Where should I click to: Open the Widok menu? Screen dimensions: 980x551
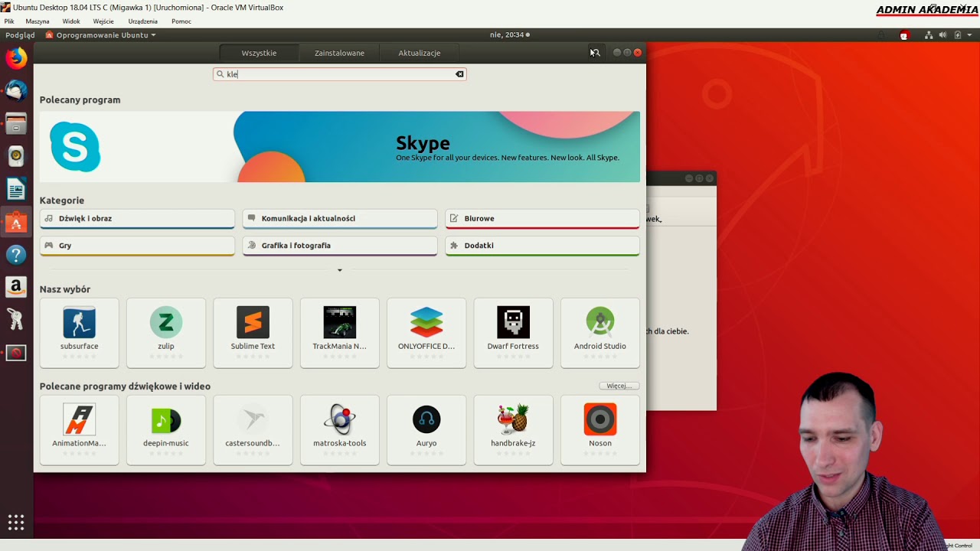(x=71, y=21)
